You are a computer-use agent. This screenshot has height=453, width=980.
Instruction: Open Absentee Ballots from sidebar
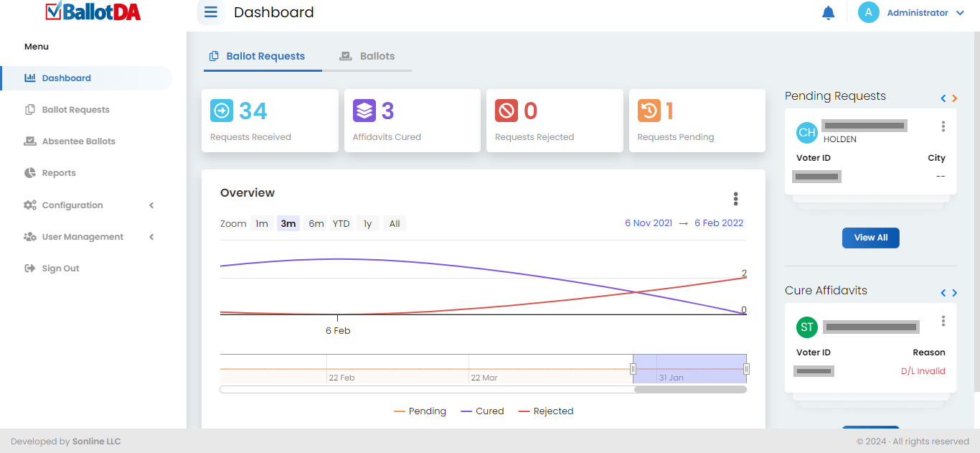(x=78, y=141)
